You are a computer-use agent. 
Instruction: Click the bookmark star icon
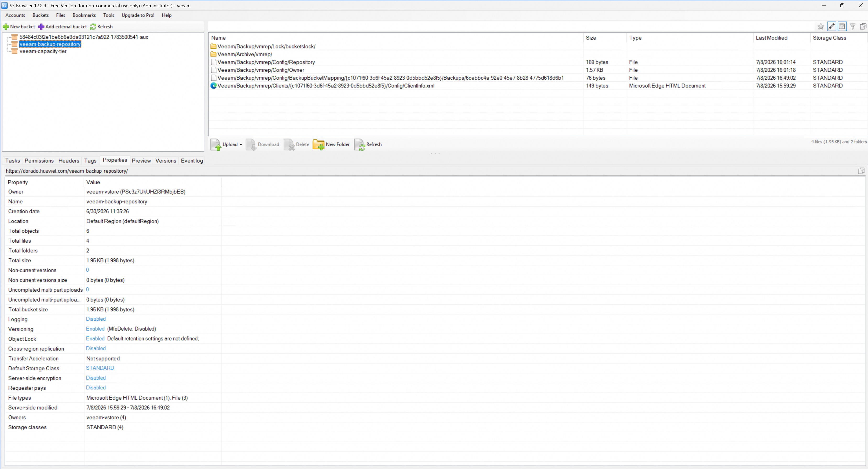coord(821,27)
